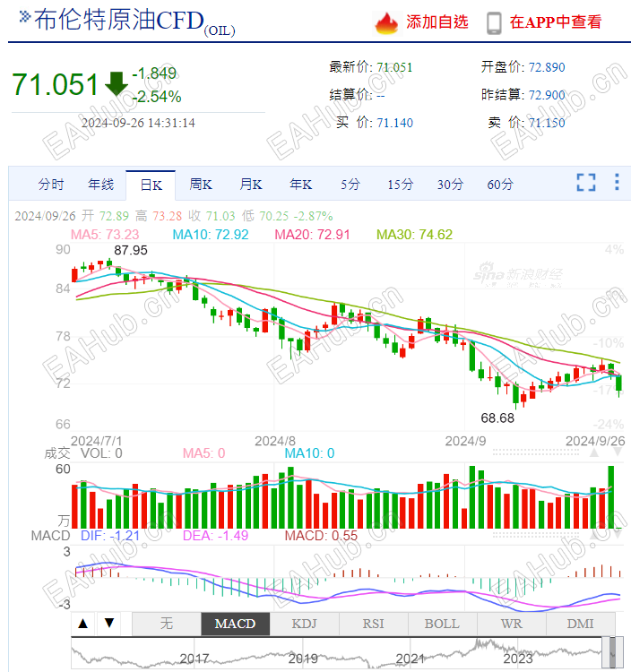
Task: Click the 开盘价 value 72.890
Action: (x=547, y=67)
